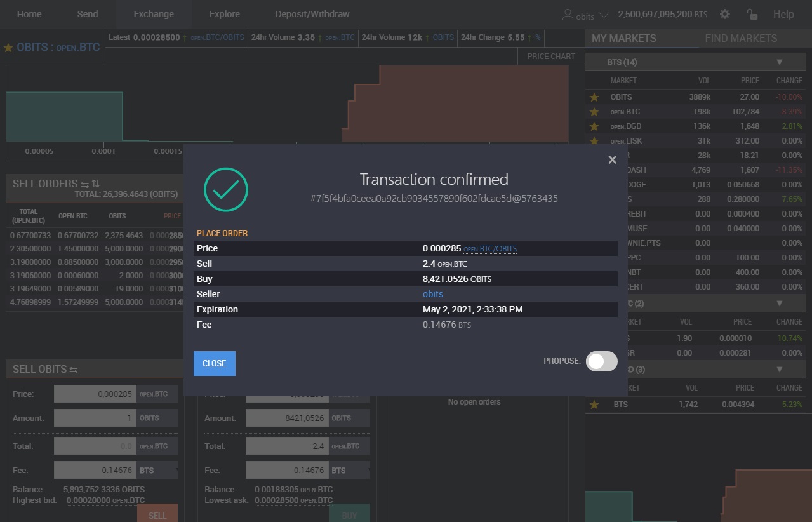The width and height of the screenshot is (812, 522).
Task: Collapse the third market group with arrow
Action: (780, 369)
